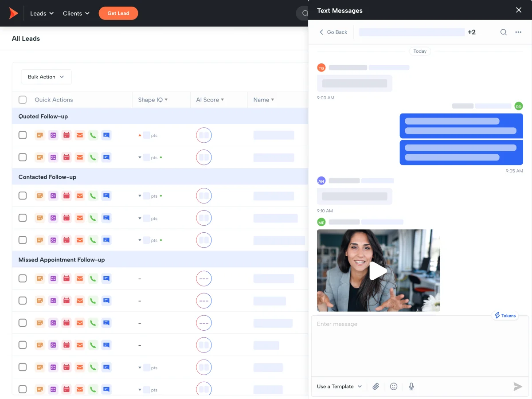Call lead using phone icon, first Quoted Follow-up row
This screenshot has width=532, height=399.
pyautogui.click(x=93, y=135)
